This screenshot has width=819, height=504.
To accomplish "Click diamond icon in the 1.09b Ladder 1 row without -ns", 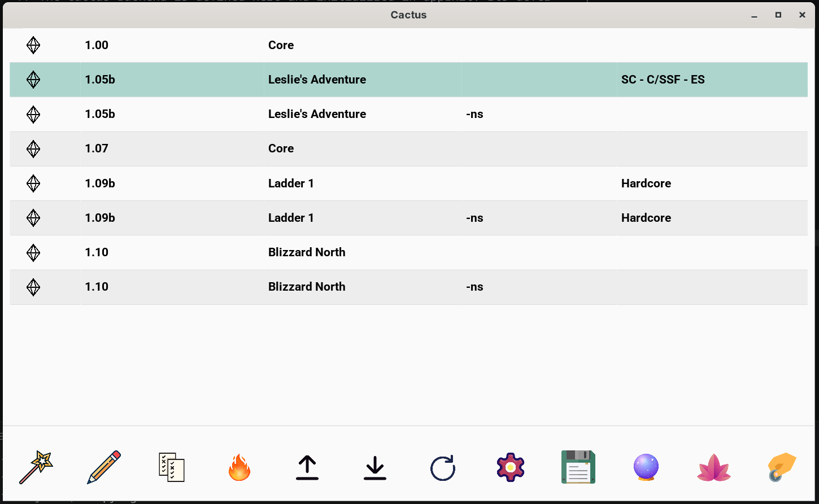I will (x=33, y=183).
